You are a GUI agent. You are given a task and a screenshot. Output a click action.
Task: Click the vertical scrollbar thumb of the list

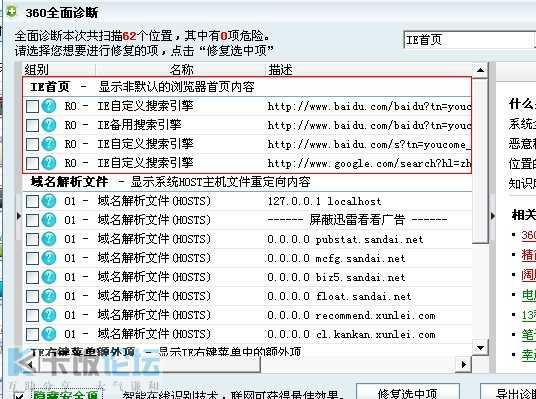480,161
